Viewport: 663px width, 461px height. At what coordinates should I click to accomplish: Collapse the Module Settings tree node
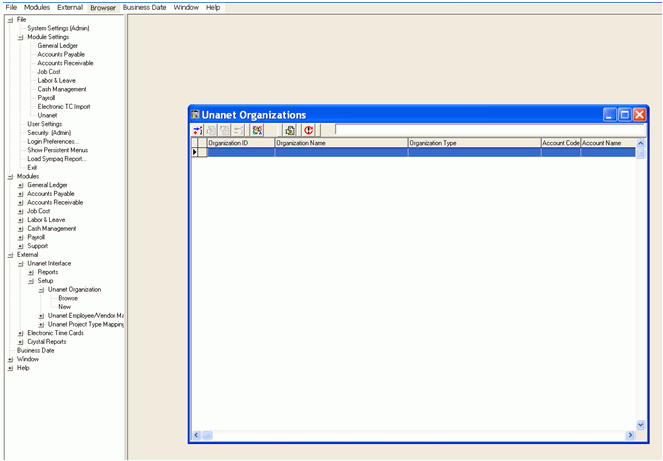coord(20,37)
